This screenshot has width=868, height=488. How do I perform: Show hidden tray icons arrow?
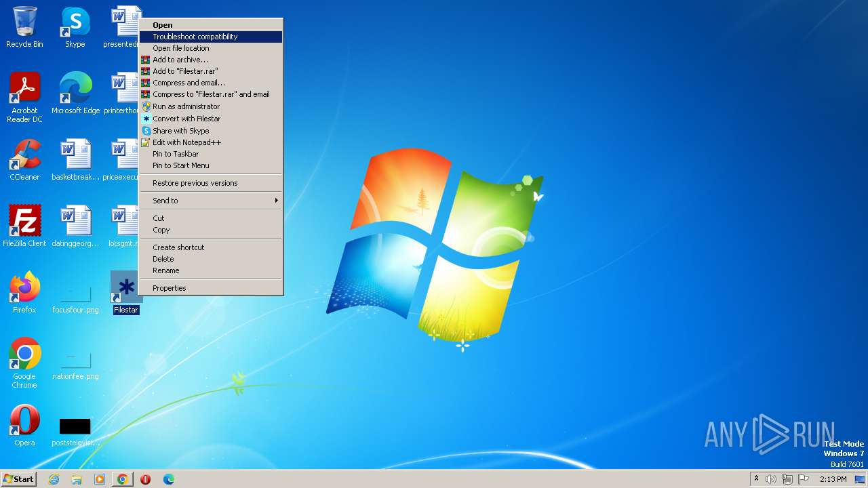(x=756, y=479)
